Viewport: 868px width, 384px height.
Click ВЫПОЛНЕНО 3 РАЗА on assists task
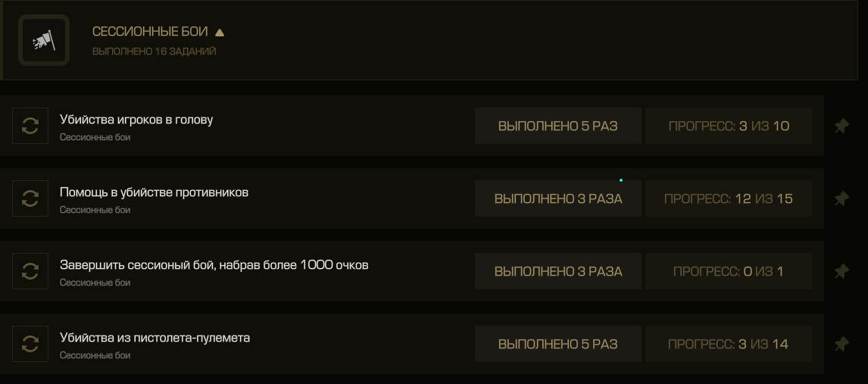[558, 198]
